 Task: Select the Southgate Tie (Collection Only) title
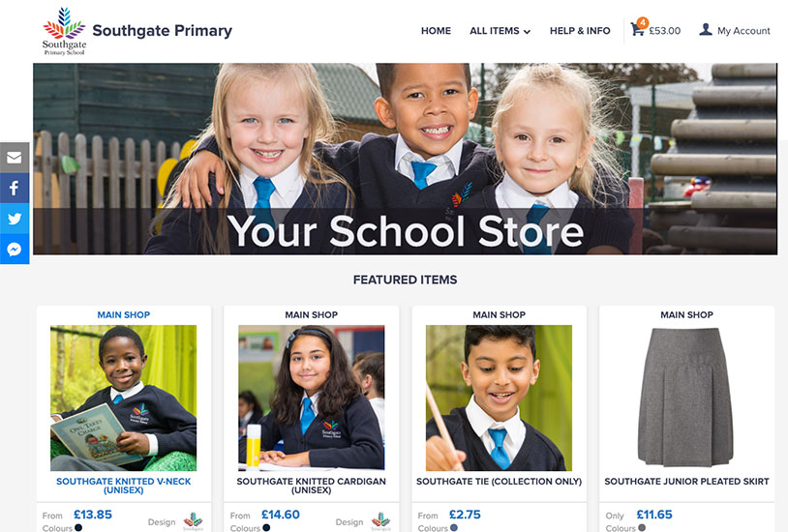(x=499, y=482)
